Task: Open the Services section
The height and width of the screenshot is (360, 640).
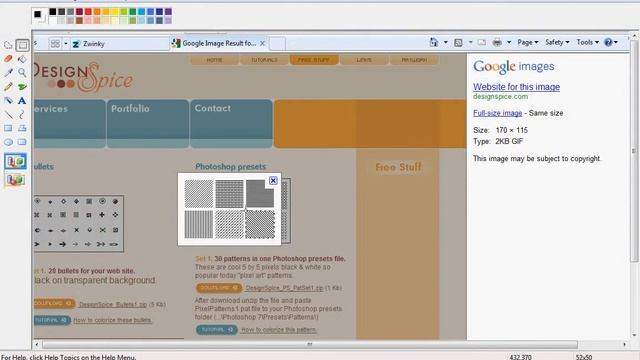Action: pyautogui.click(x=70, y=123)
